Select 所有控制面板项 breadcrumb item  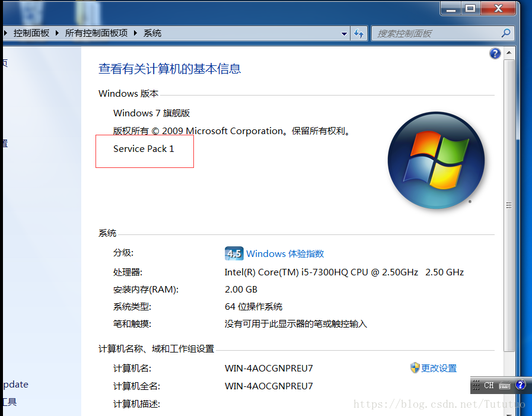[96, 33]
